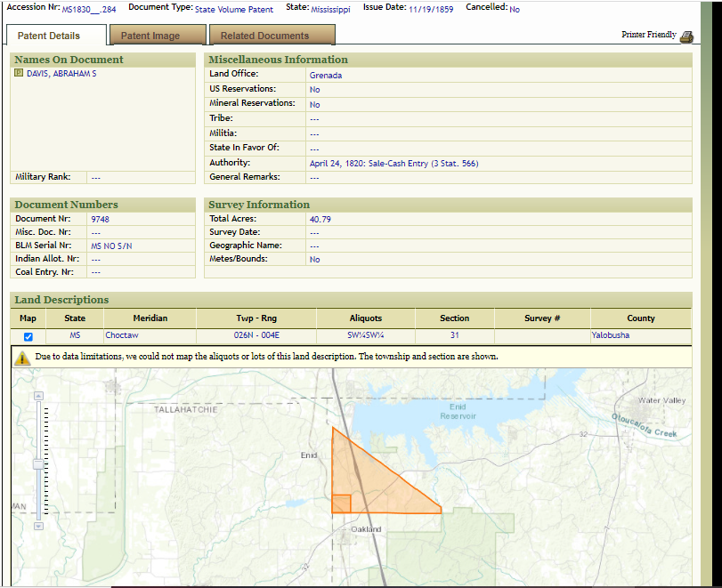The width and height of the screenshot is (722, 588).
Task: Click the map zoom slider handle
Action: (x=38, y=463)
